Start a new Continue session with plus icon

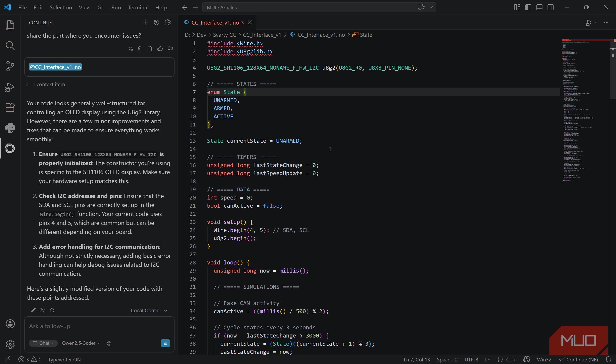tap(145, 23)
